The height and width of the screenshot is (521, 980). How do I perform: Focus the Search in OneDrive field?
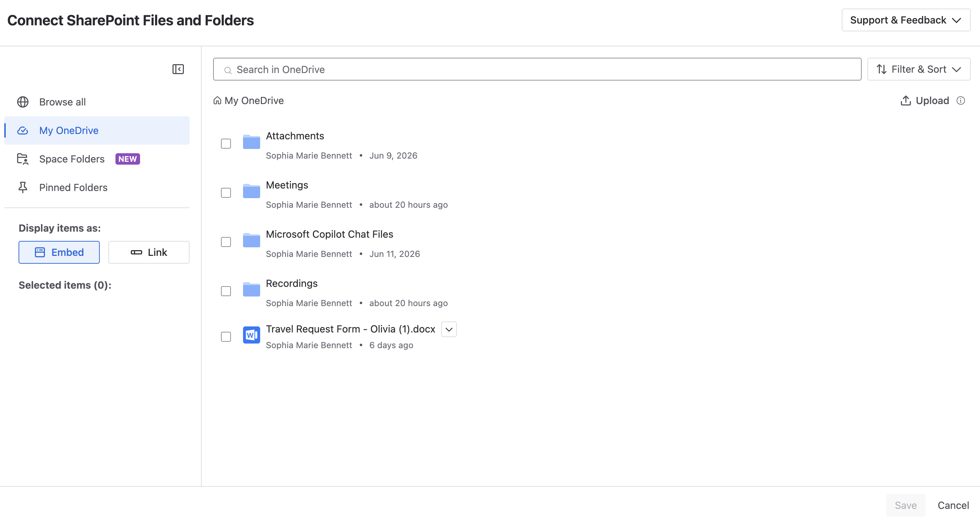(x=537, y=69)
